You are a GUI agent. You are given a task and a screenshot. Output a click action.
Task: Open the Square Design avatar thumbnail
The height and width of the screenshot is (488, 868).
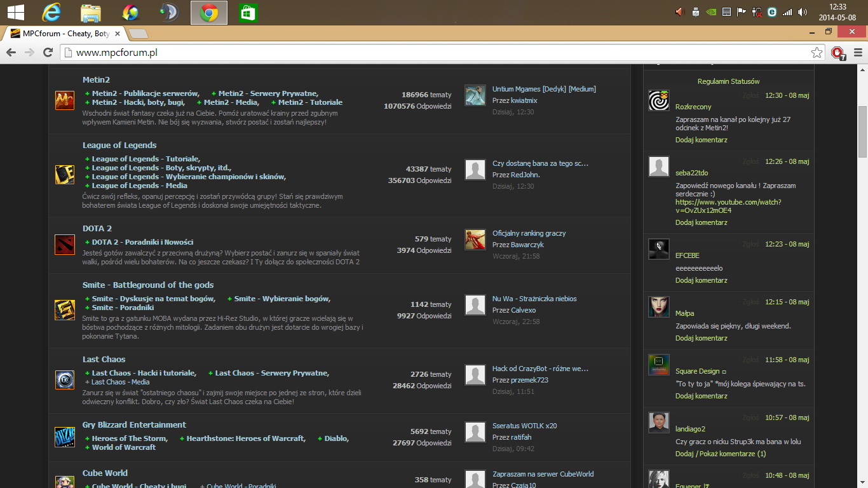[x=659, y=365]
